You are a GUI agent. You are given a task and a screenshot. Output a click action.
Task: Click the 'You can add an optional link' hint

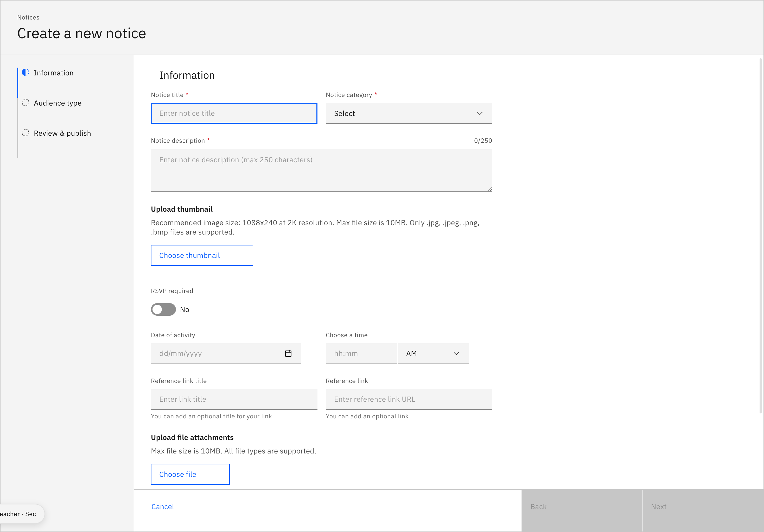tap(367, 416)
